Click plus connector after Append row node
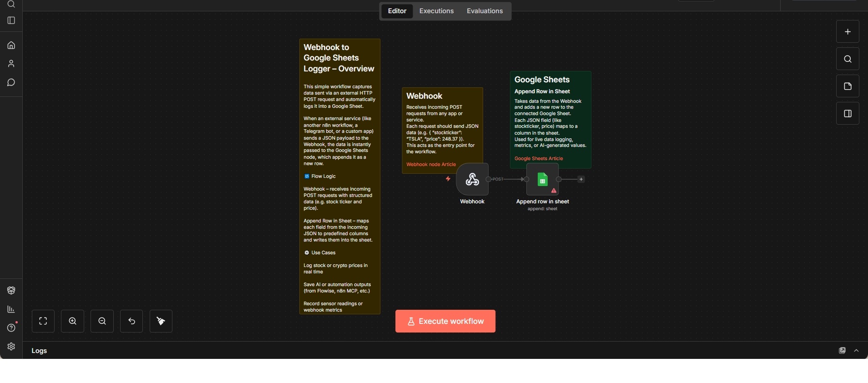868x383 pixels. pos(581,179)
